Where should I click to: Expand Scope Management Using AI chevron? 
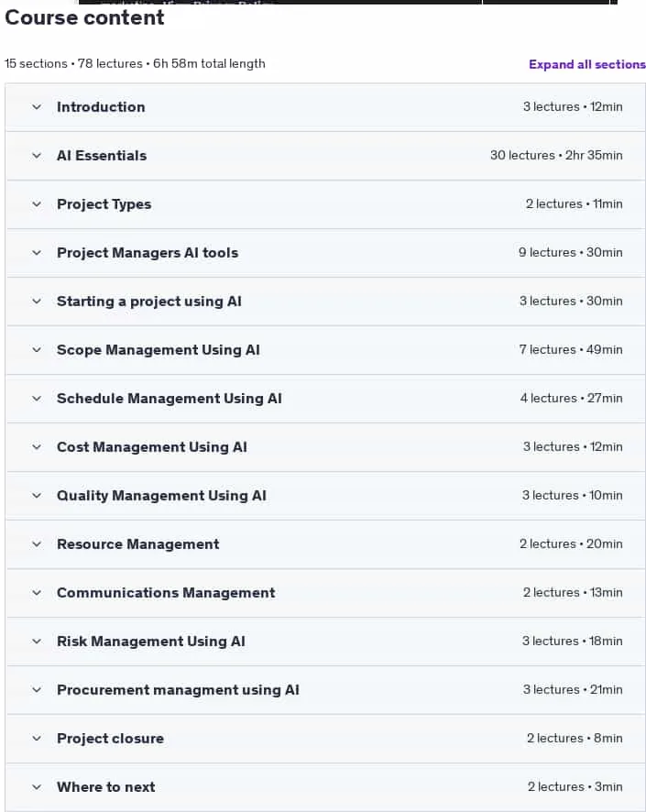(x=37, y=350)
